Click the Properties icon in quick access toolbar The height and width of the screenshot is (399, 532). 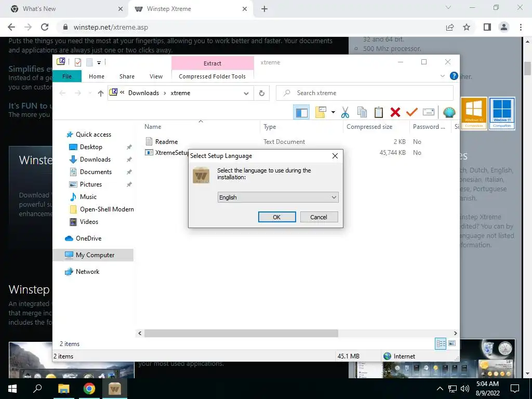coord(78,62)
